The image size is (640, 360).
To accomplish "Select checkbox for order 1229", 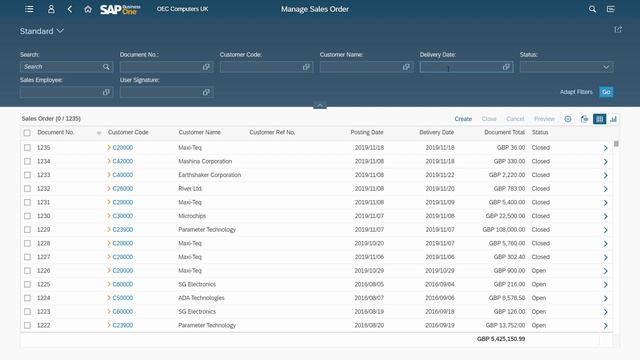I will pyautogui.click(x=27, y=230).
